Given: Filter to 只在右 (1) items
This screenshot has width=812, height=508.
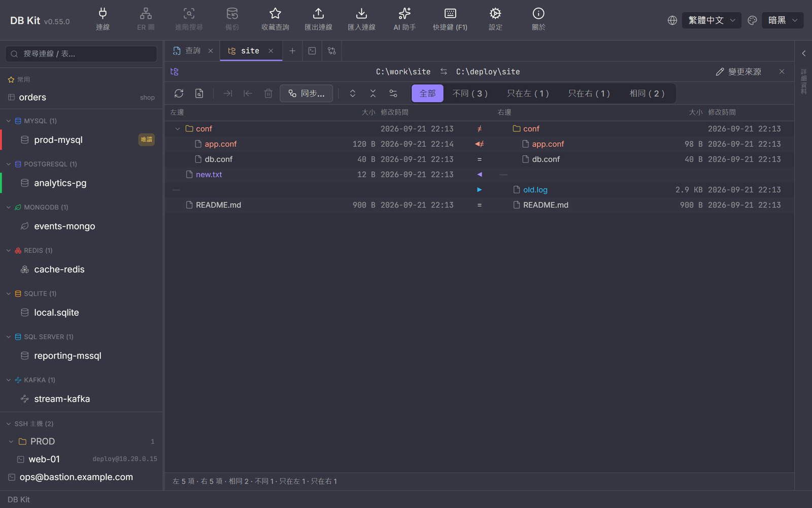Looking at the screenshot, I should pos(589,93).
